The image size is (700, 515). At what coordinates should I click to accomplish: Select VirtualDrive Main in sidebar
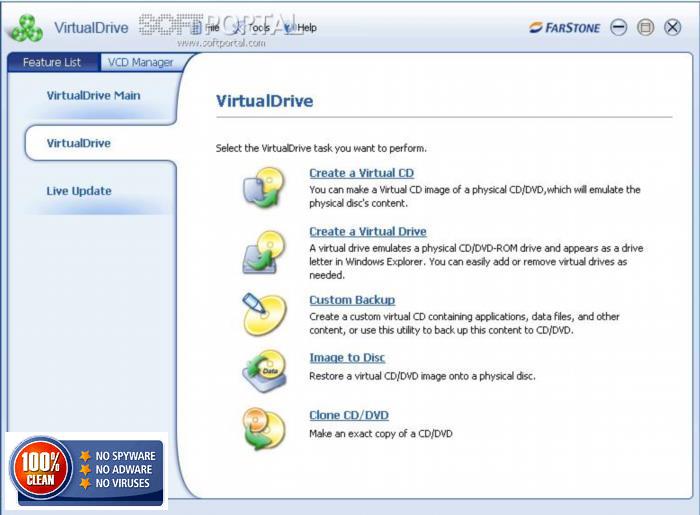[x=93, y=96]
